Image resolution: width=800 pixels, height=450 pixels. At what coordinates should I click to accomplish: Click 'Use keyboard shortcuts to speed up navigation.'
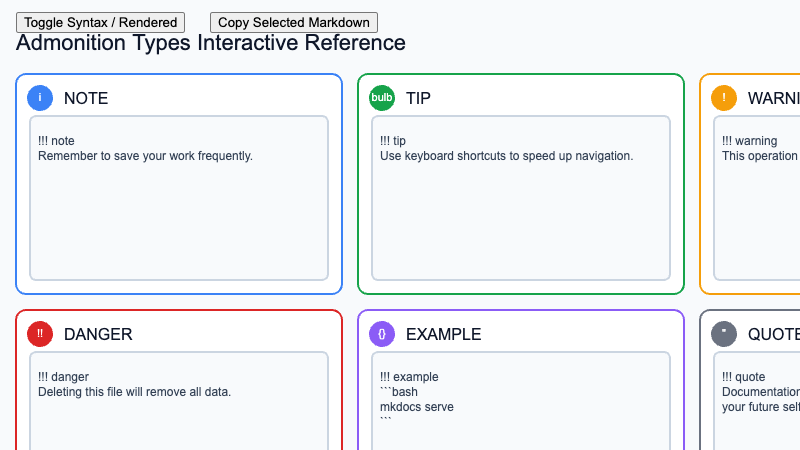507,156
